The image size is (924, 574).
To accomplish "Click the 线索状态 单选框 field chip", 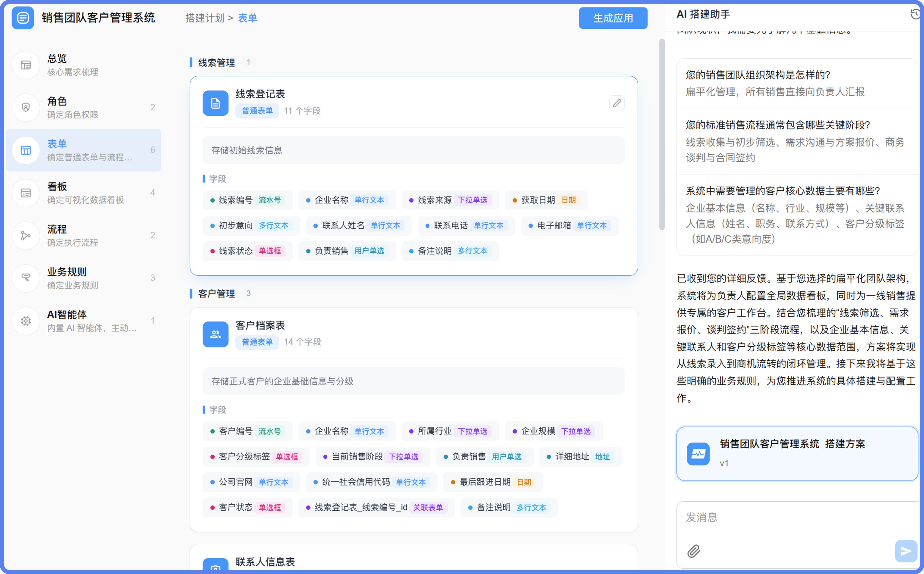I will pyautogui.click(x=248, y=251).
